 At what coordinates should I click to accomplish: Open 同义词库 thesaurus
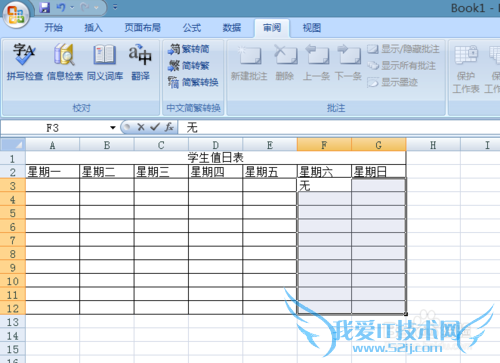105,62
